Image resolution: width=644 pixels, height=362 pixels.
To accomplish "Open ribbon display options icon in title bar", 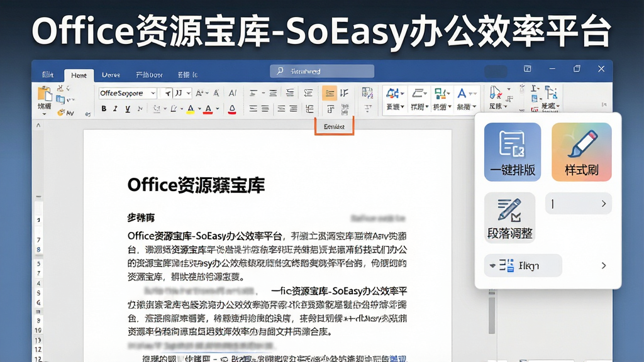I will click(x=528, y=69).
